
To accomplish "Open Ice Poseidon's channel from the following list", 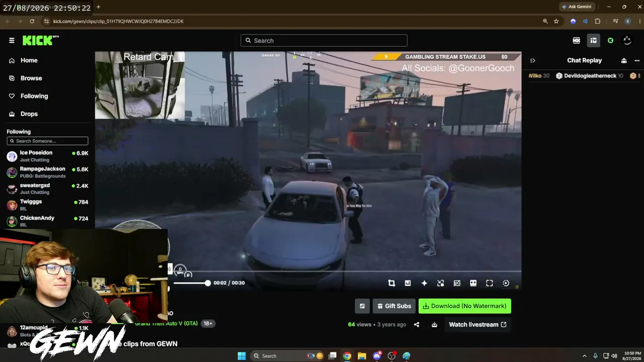I will pos(47,156).
